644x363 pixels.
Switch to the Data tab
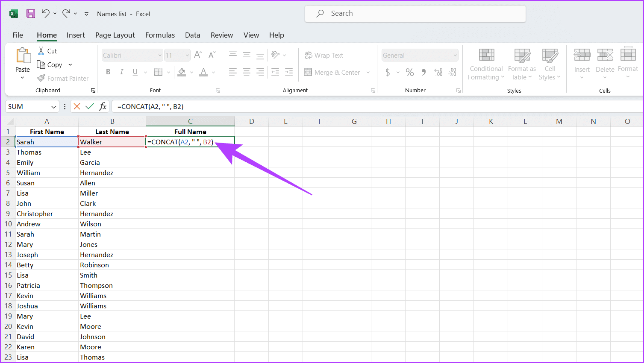[x=192, y=35]
